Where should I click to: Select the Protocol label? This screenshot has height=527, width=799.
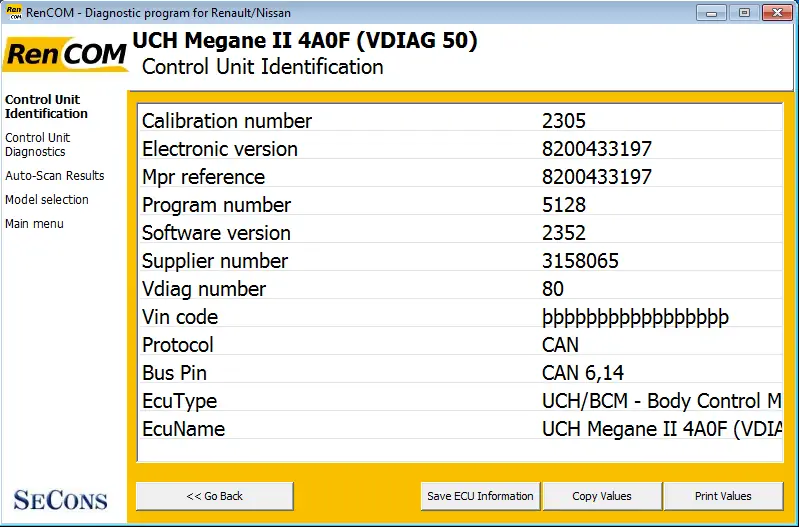point(177,346)
